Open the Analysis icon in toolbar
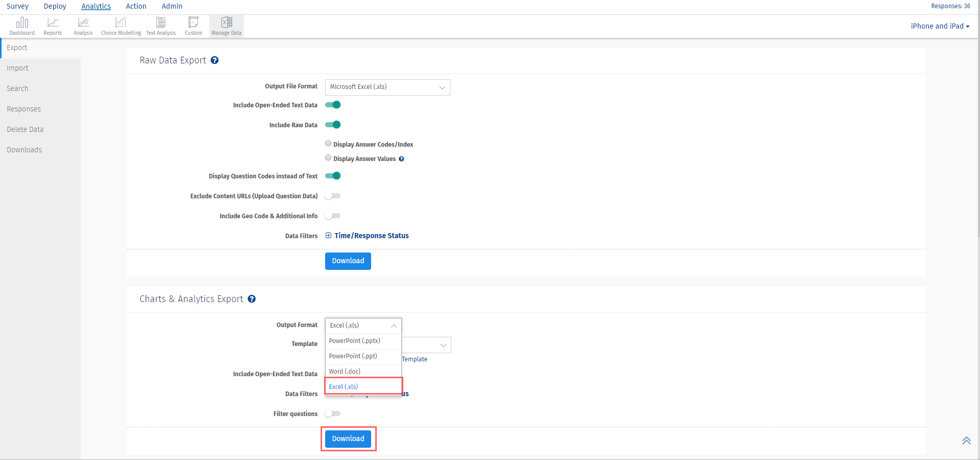The image size is (980, 460). 83,26
